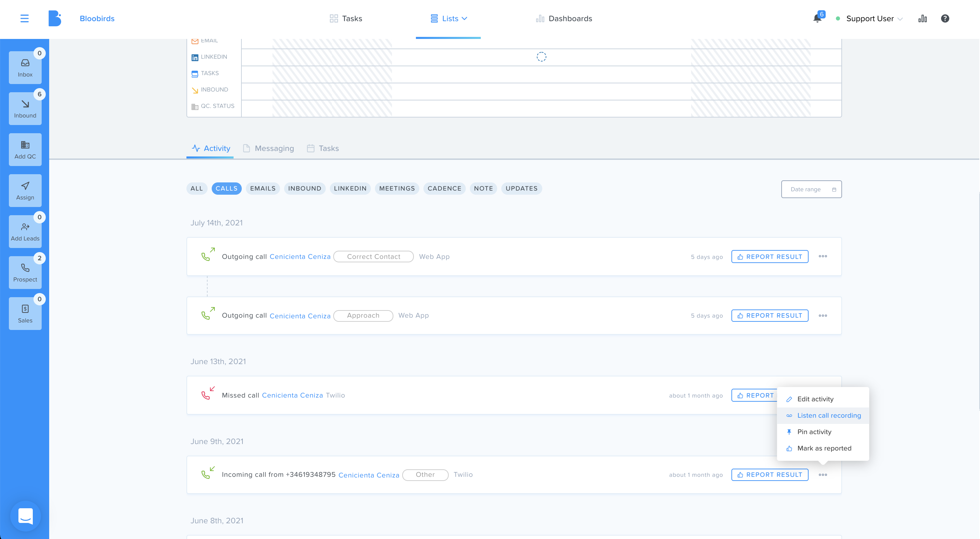Click the Correct Contact tag
This screenshot has width=980, height=539.
374,257
